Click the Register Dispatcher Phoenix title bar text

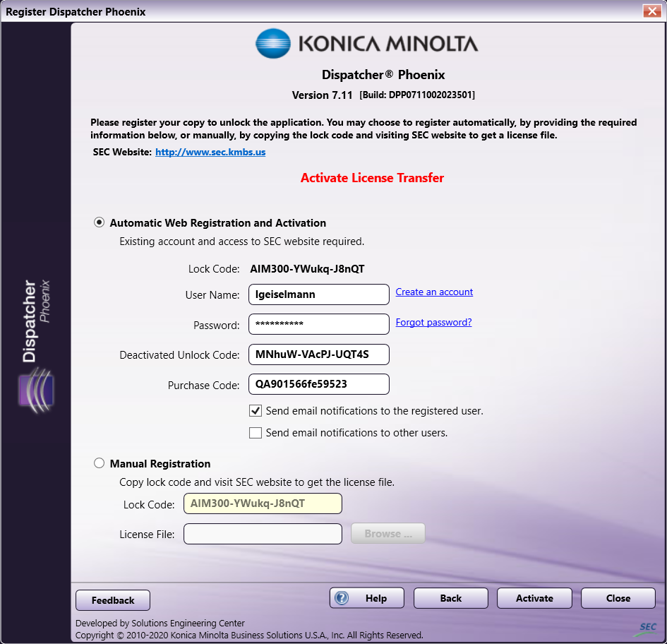click(76, 11)
